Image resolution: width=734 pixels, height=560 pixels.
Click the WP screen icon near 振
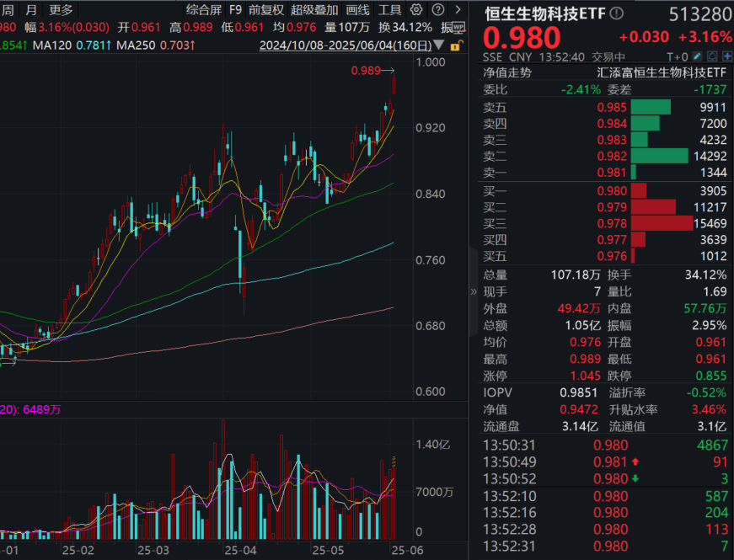coord(459,27)
